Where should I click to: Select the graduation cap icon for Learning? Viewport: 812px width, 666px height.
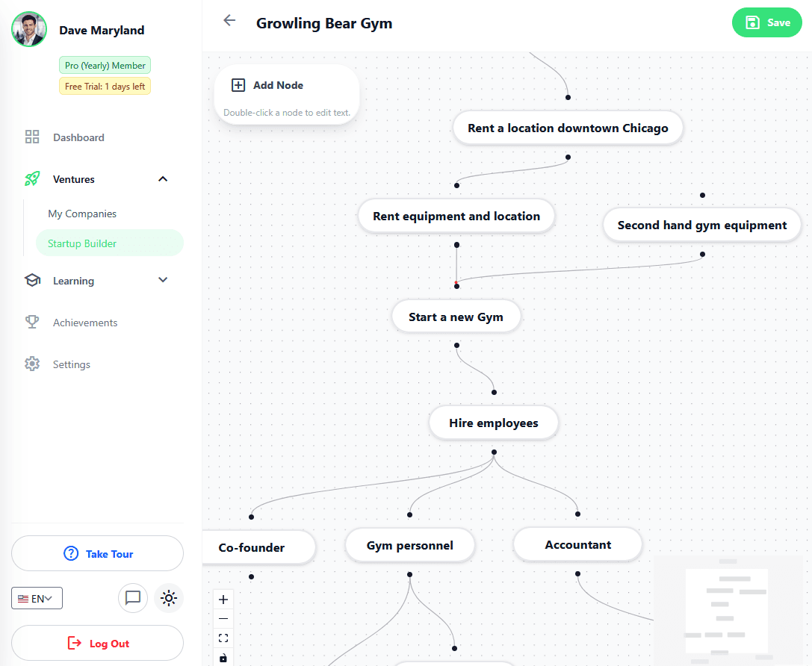(32, 280)
